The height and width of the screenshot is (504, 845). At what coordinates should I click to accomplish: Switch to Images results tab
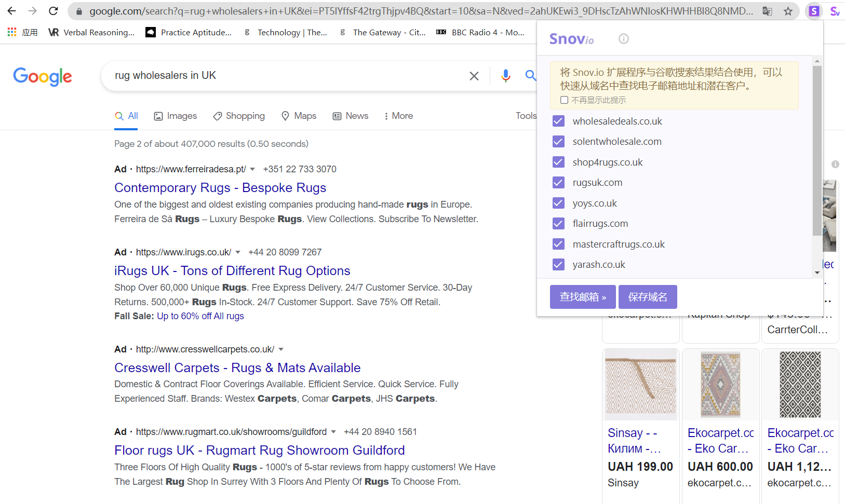(176, 116)
